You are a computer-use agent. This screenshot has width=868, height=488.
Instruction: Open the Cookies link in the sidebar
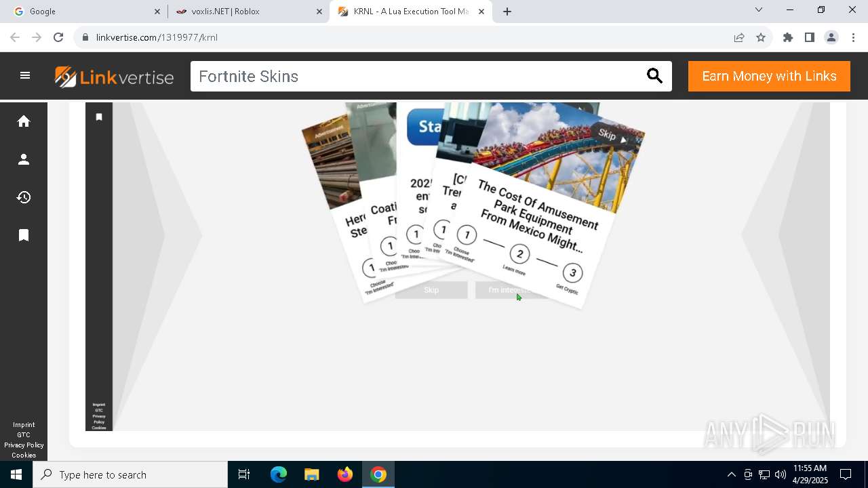24,455
